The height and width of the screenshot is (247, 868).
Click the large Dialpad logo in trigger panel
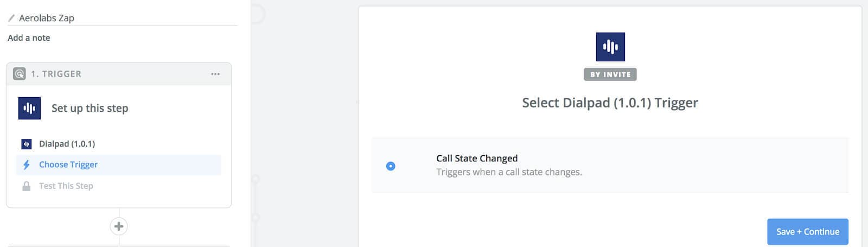click(x=610, y=47)
